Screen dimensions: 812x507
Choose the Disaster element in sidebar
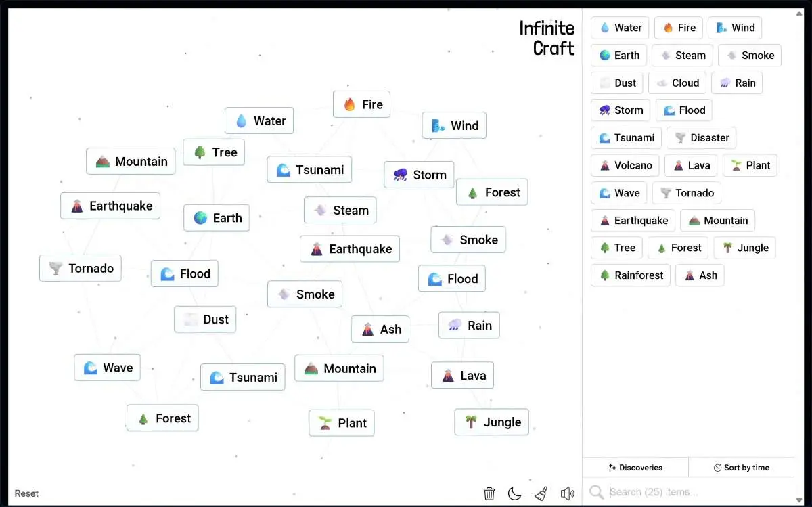701,138
